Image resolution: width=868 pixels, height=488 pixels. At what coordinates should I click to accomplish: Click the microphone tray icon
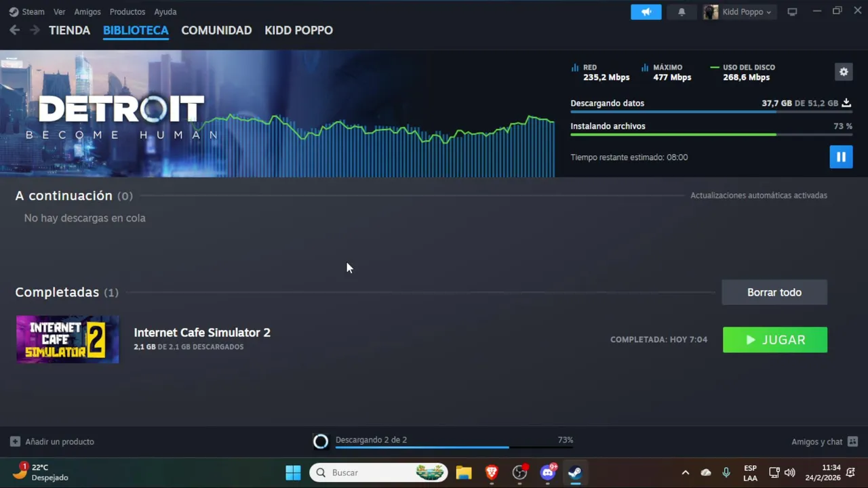pyautogui.click(x=726, y=472)
